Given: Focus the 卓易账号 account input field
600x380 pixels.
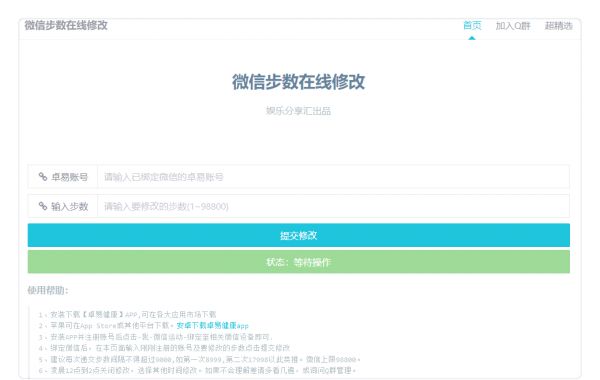Looking at the screenshot, I should click(333, 177).
